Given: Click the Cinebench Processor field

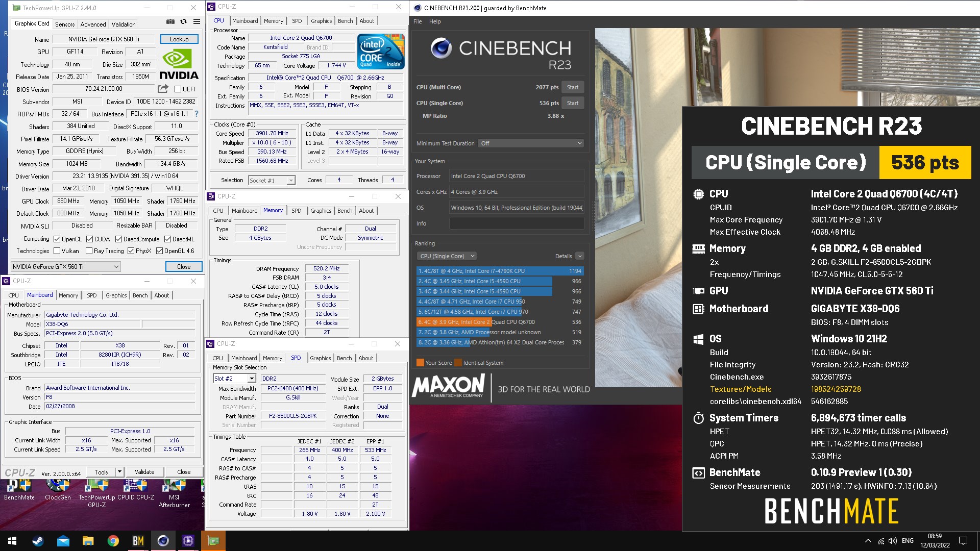Looking at the screenshot, I should click(517, 176).
